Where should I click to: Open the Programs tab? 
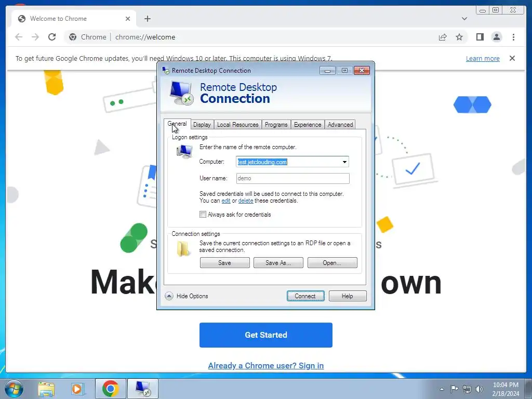[x=276, y=125]
